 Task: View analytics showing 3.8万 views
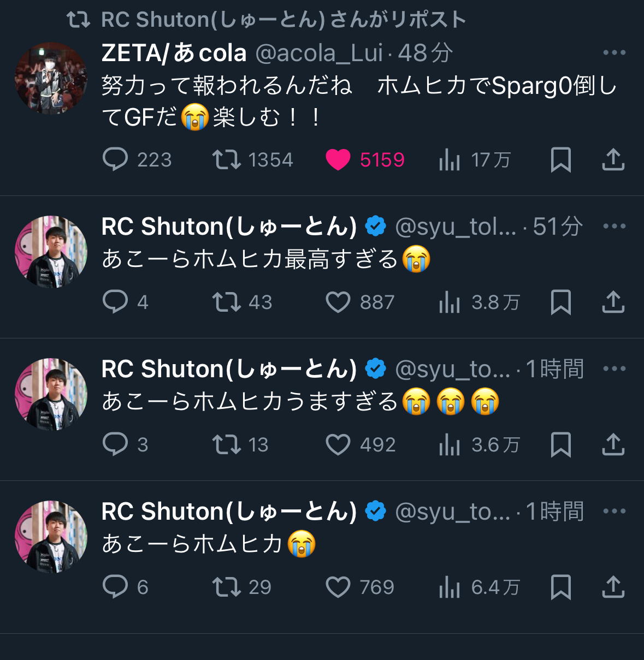pos(450,302)
